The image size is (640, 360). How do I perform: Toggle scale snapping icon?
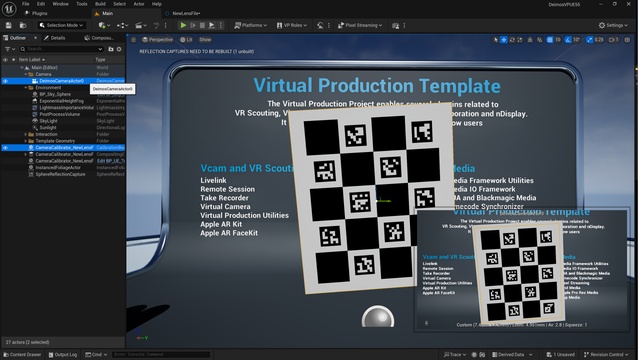589,40
